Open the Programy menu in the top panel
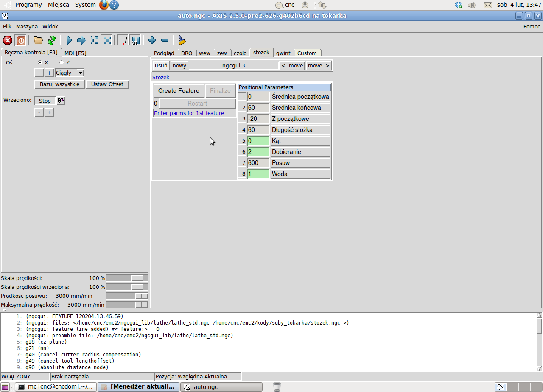This screenshot has width=543, height=392. tap(28, 5)
